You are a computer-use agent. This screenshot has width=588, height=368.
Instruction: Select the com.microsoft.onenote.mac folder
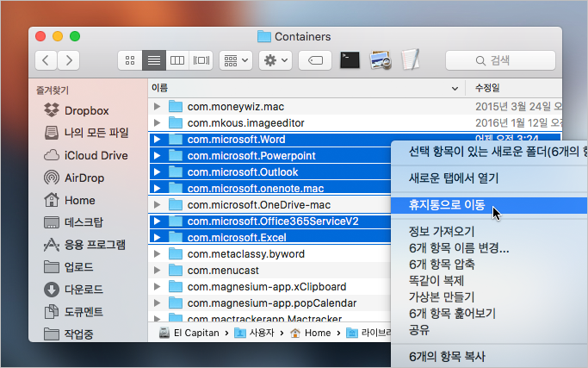[x=270, y=188]
